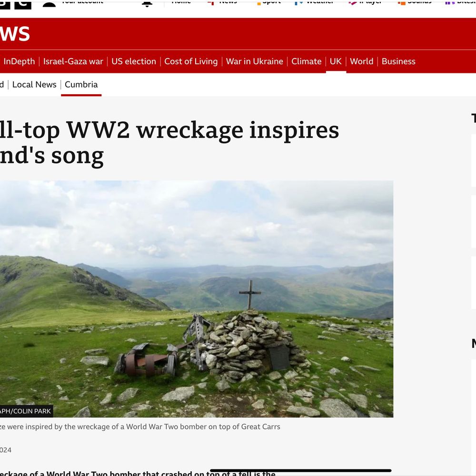Navigate to the Climate section
This screenshot has width=476, height=476.
coord(306,61)
